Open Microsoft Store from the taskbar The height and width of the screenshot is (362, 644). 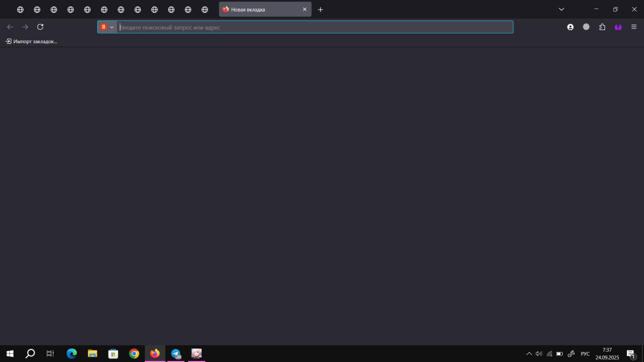[x=113, y=353]
